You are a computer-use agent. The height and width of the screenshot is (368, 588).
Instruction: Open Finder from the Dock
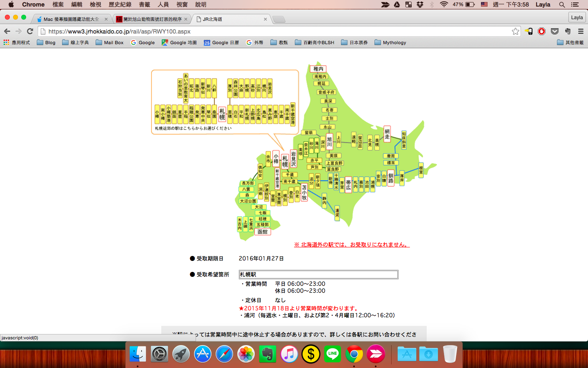tap(138, 354)
